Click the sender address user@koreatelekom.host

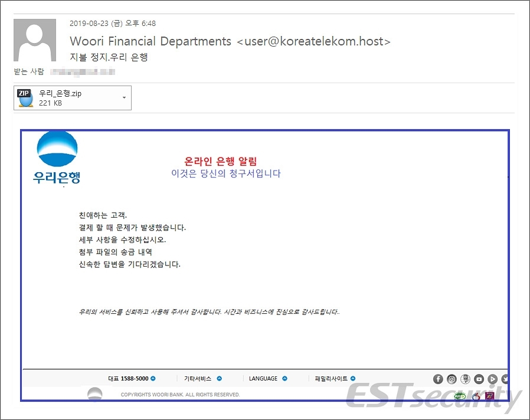[313, 41]
